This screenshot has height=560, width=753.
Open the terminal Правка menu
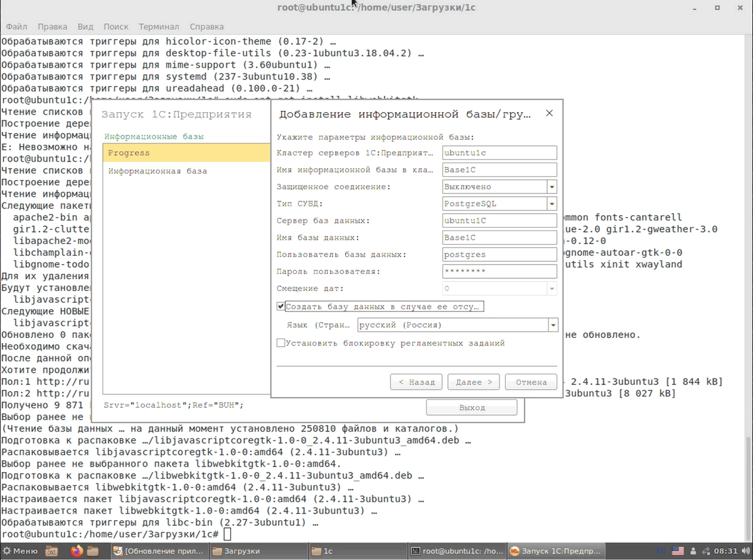pos(52,27)
